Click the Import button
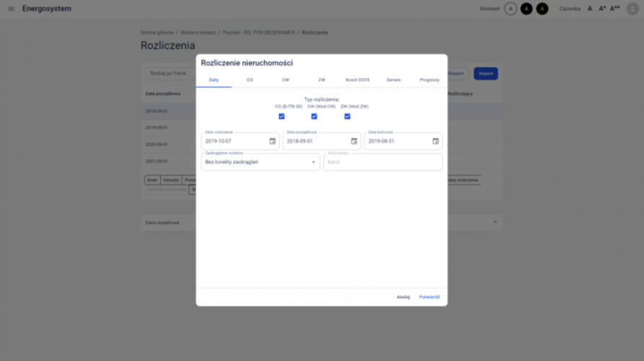This screenshot has height=361, width=644. (x=485, y=74)
